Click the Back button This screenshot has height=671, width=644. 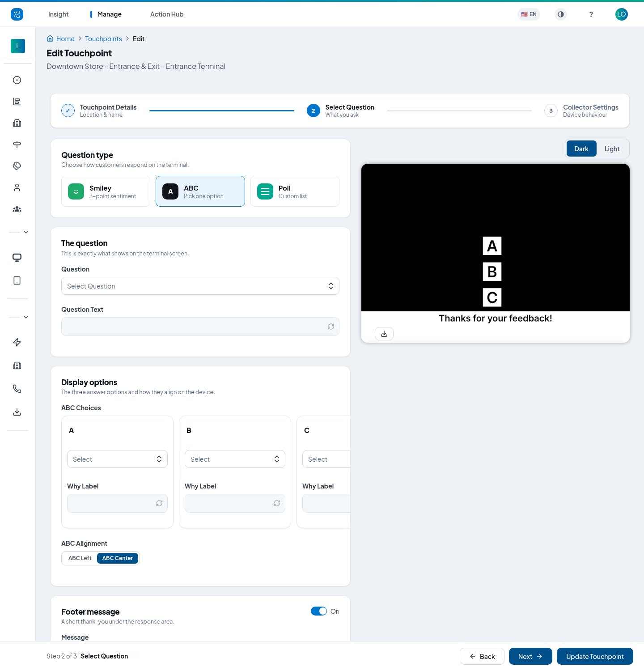pyautogui.click(x=482, y=656)
